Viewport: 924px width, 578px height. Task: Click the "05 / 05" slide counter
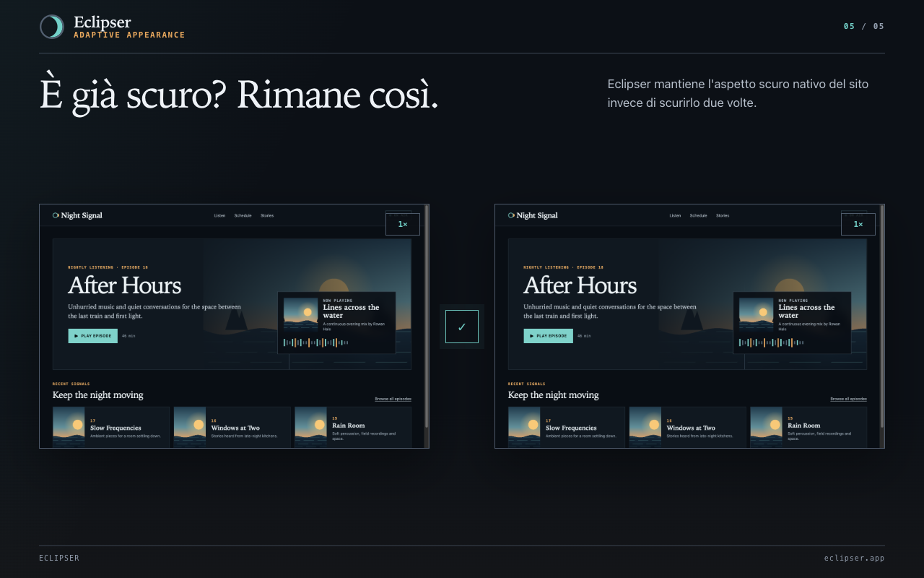click(x=864, y=27)
